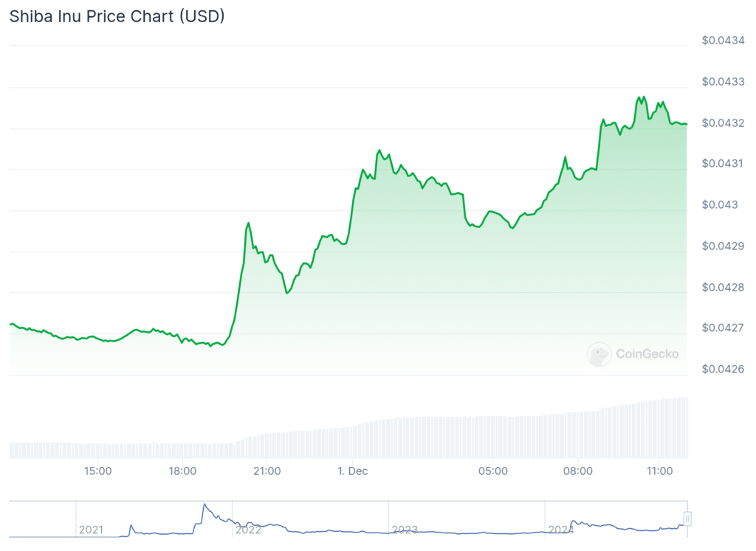
Task: Click the CoinGecko watermark text
Action: tap(647, 354)
